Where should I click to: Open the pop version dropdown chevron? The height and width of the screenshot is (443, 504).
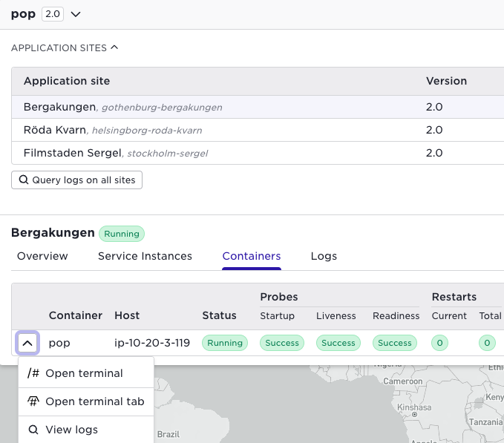point(76,14)
